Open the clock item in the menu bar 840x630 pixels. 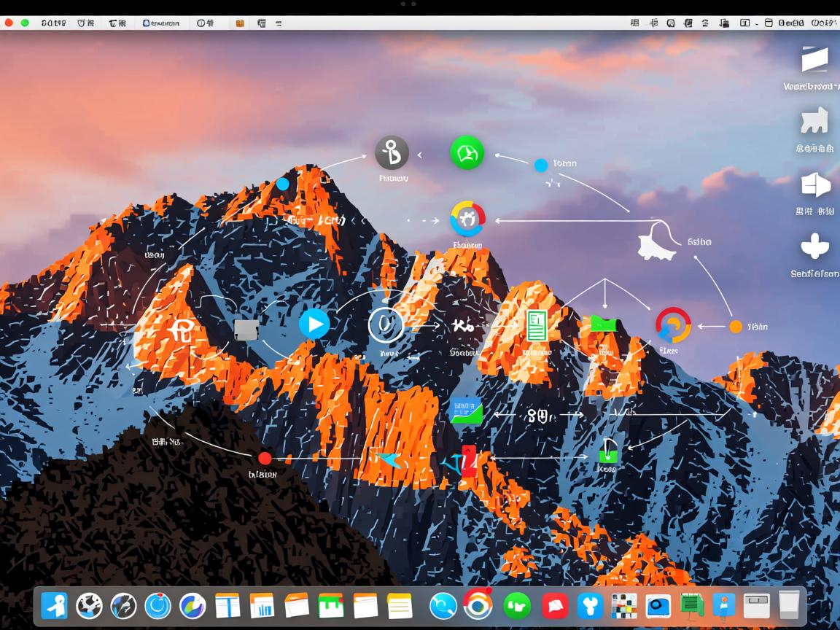pos(206,23)
